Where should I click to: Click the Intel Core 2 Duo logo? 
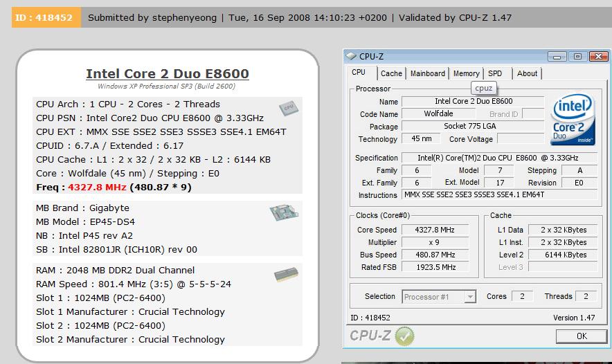point(573,120)
